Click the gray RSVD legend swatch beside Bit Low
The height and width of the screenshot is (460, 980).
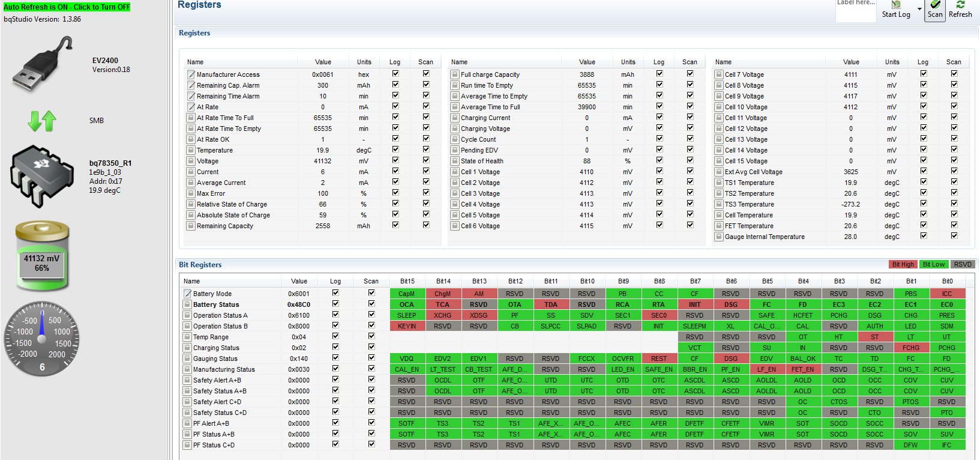click(963, 264)
